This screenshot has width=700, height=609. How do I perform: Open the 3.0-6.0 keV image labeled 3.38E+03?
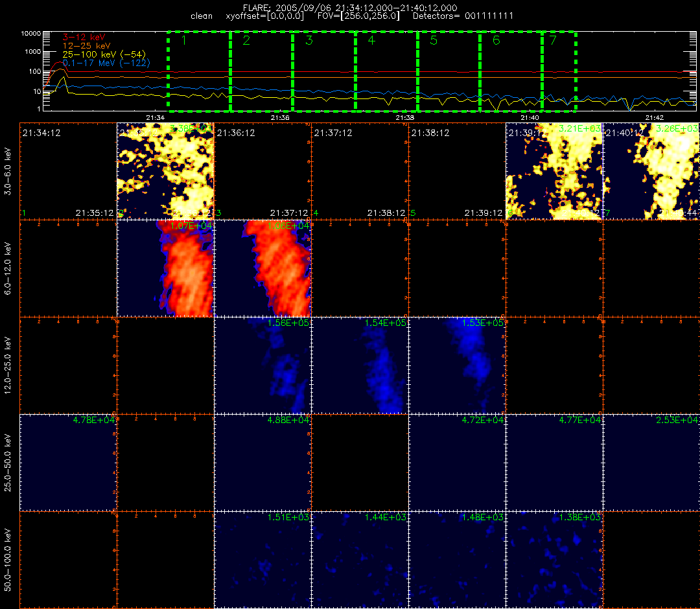(166, 171)
